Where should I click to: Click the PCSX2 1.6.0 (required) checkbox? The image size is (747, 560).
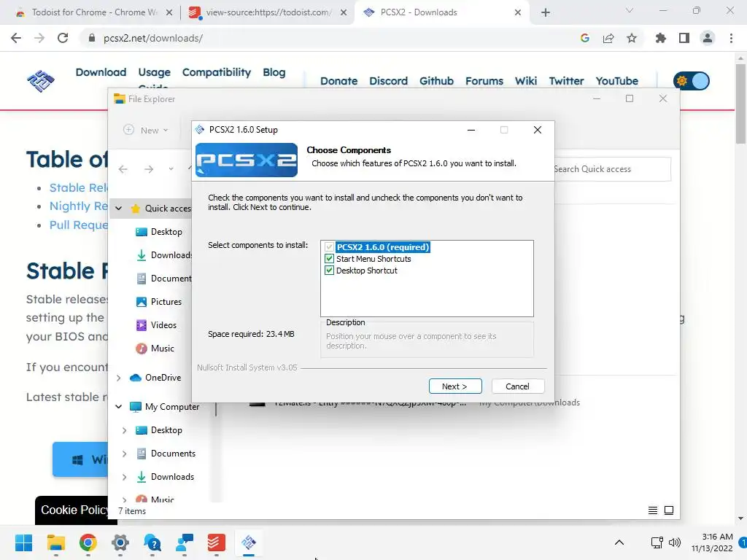(329, 247)
